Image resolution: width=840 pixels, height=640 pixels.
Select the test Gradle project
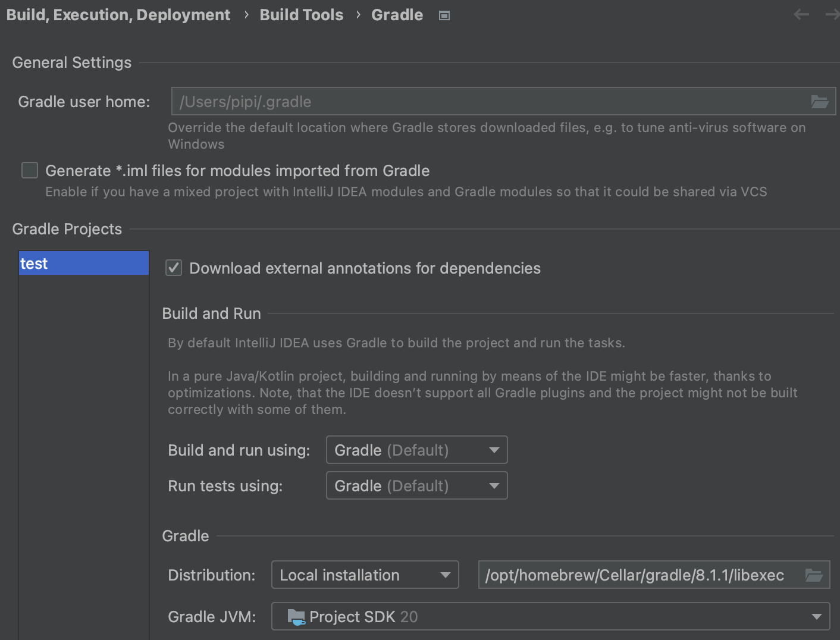point(83,263)
